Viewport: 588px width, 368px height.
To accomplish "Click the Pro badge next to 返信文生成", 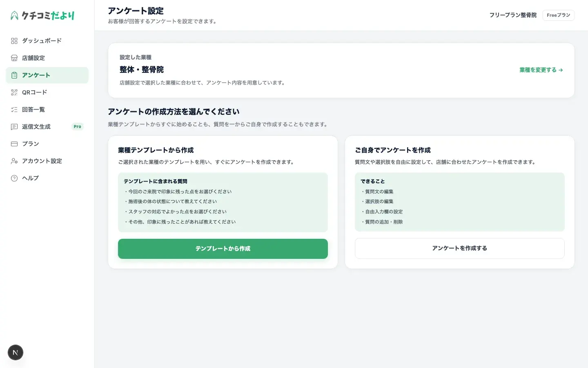I will [x=78, y=127].
